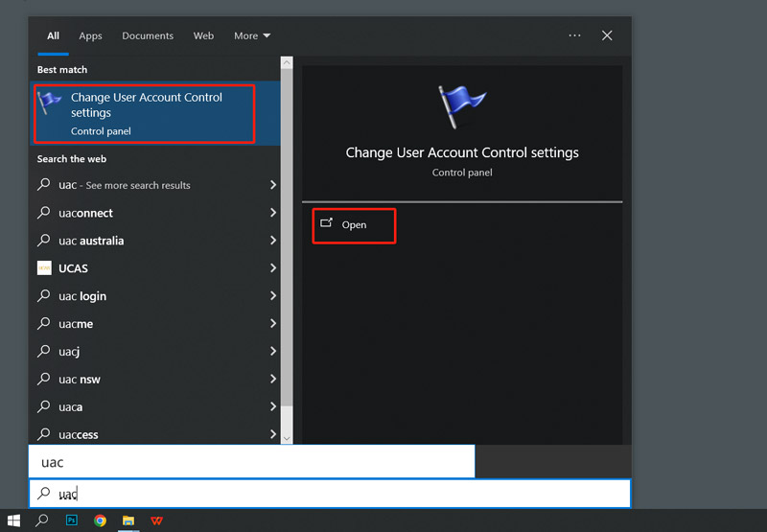Image resolution: width=767 pixels, height=532 pixels.
Task: Switch to the Apps tab
Action: (90, 35)
